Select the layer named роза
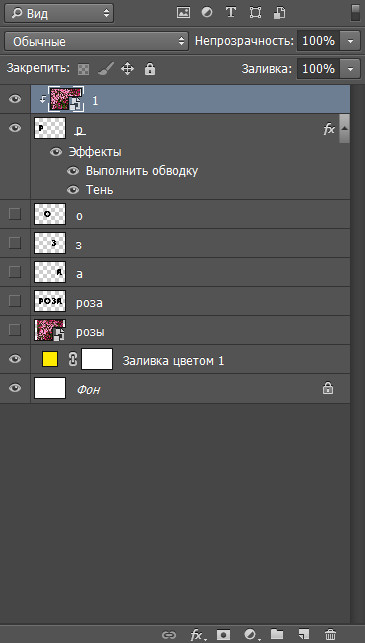Screen dimensions: 365x643 (89, 303)
